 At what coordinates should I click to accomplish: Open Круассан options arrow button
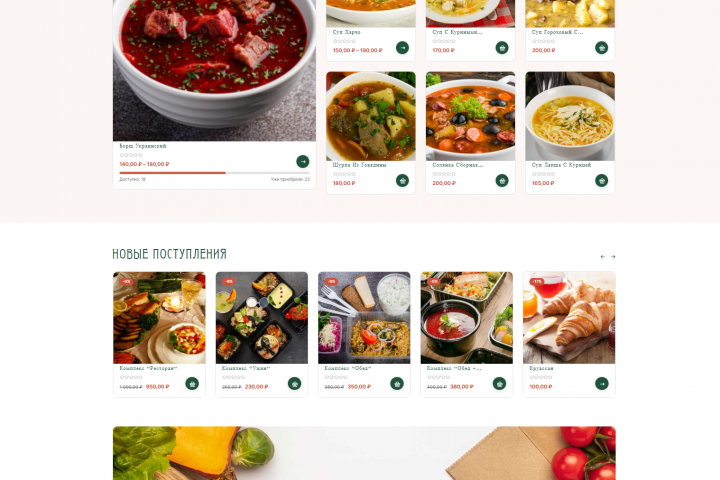click(602, 384)
